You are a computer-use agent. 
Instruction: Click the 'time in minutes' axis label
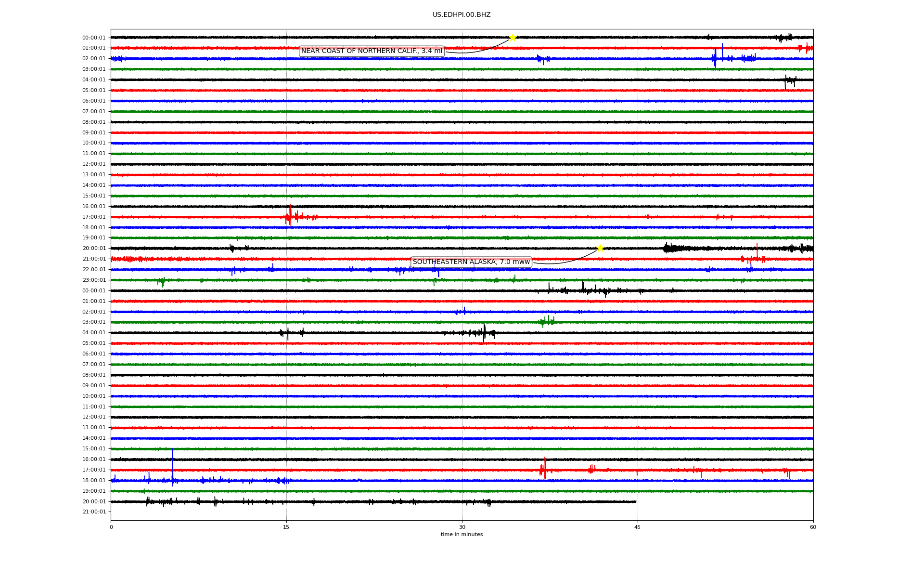tap(462, 534)
